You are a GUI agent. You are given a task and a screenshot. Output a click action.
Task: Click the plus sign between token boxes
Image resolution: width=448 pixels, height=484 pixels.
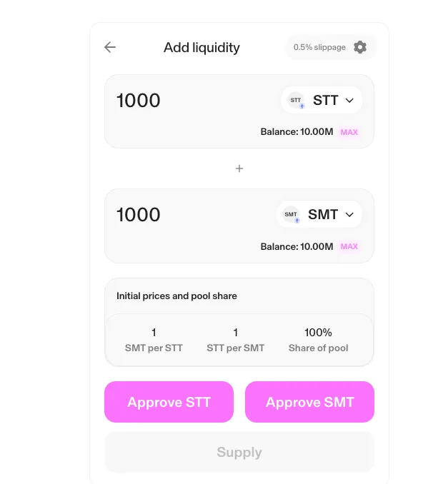(239, 168)
